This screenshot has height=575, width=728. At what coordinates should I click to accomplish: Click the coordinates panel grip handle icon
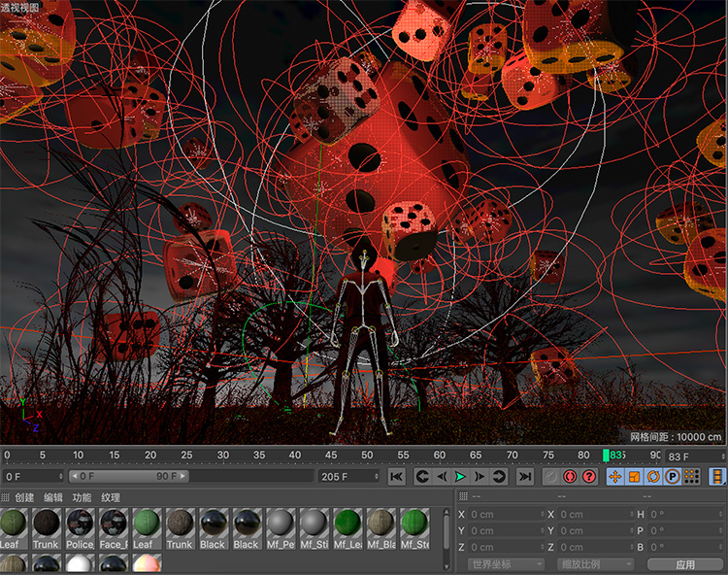[463, 496]
